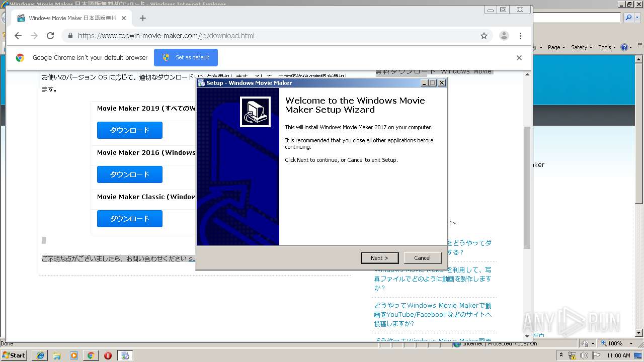Minimize the Setup wizard window
The width and height of the screenshot is (644, 362).
(424, 83)
